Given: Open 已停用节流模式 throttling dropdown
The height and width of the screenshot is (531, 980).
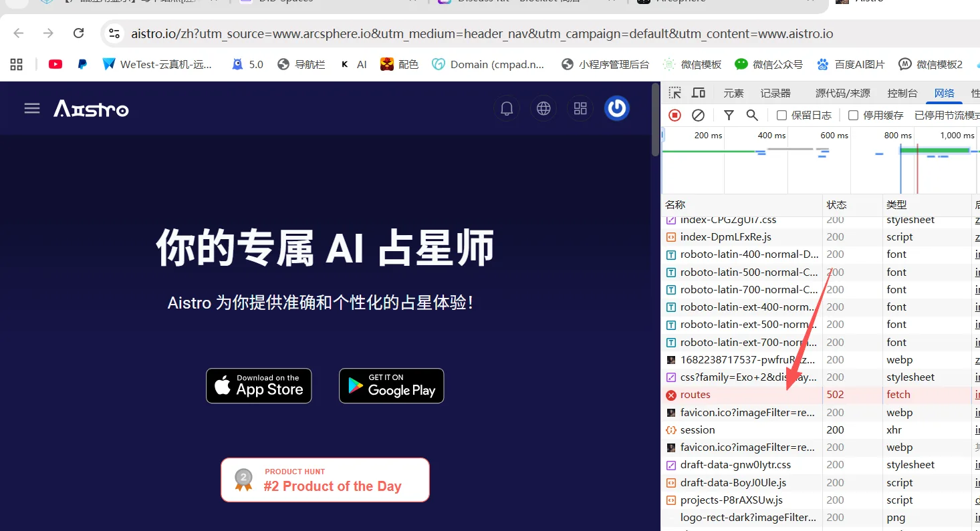Looking at the screenshot, I should tap(947, 115).
